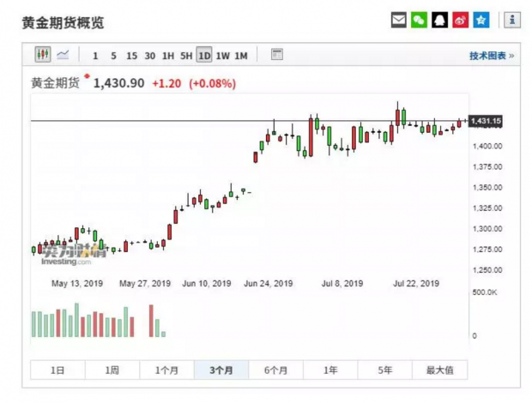Image resolution: width=532 pixels, height=403 pixels.
Task: Set interval to 15 minutes
Action: 131,56
